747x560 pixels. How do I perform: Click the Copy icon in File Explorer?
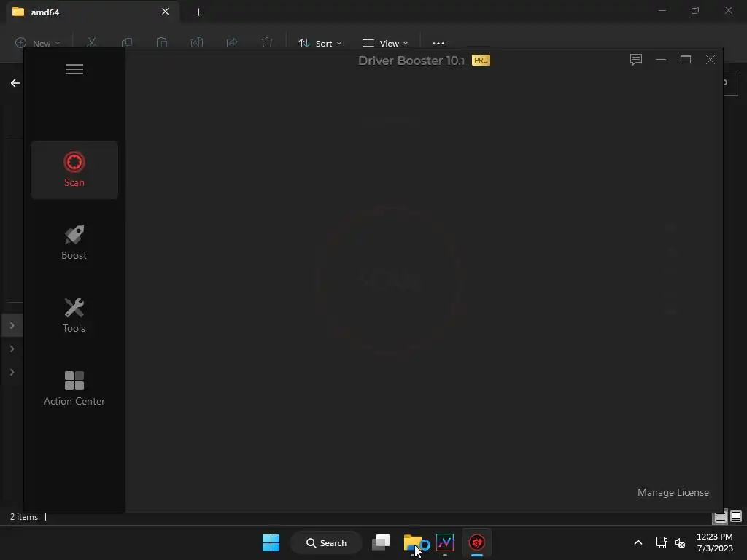127,43
